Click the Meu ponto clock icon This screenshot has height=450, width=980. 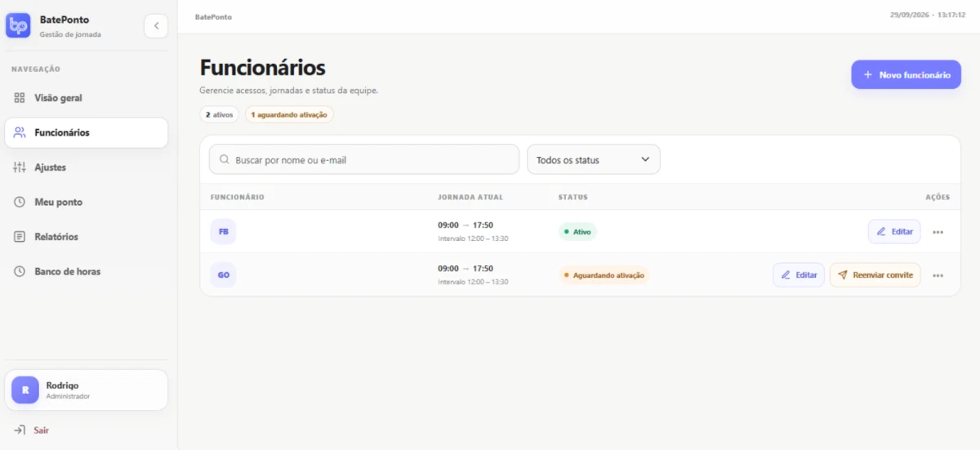[x=20, y=202]
